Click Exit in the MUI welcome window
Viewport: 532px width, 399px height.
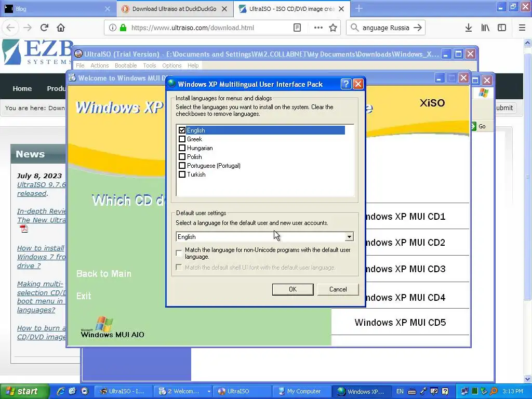(84, 296)
